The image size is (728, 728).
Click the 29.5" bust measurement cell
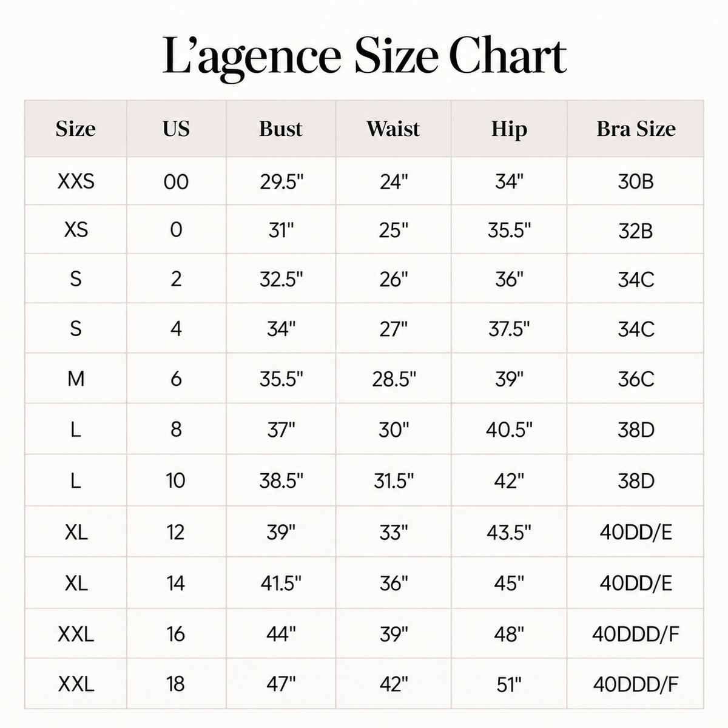pyautogui.click(x=281, y=181)
